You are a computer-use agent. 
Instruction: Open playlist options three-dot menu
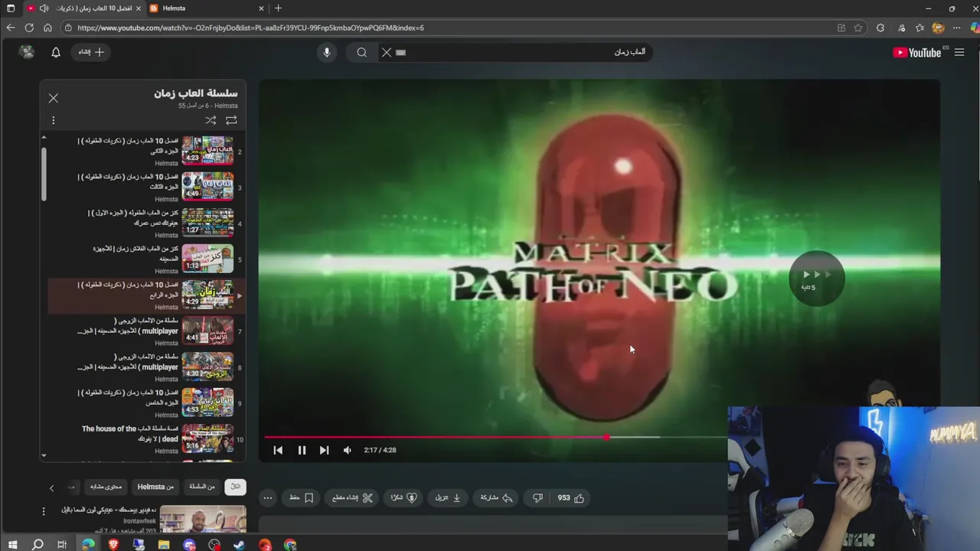(x=54, y=120)
